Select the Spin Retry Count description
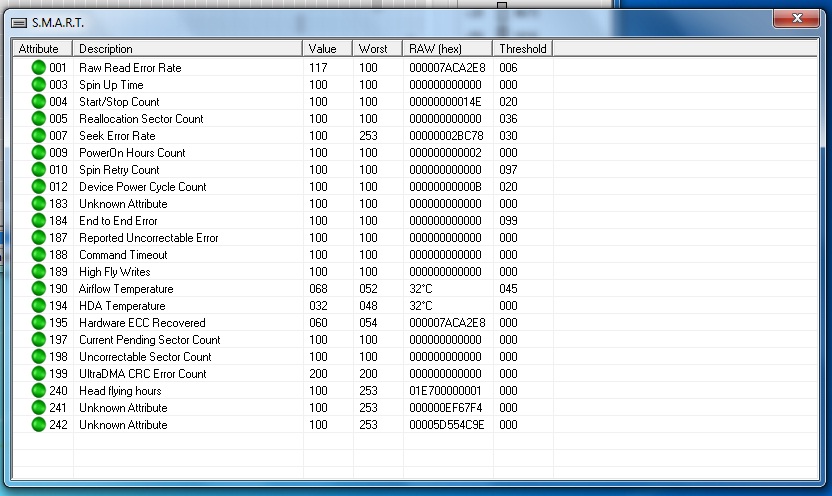The width and height of the screenshot is (832, 496). 119,170
